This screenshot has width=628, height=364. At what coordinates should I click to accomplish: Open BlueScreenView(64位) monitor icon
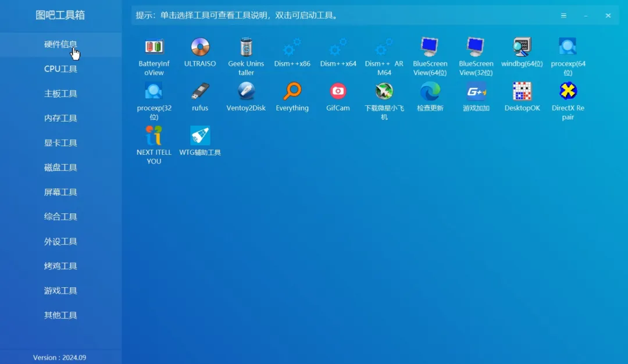coord(430,47)
